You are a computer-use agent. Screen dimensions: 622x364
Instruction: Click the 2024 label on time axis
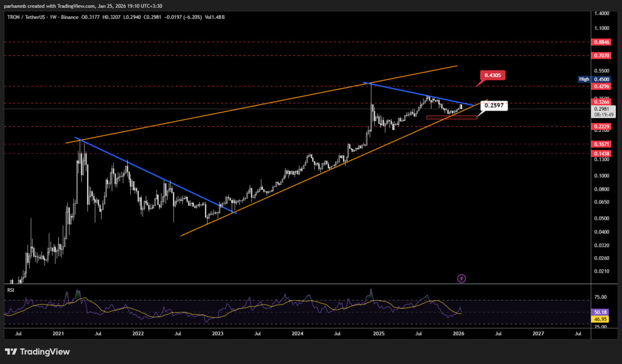click(297, 333)
